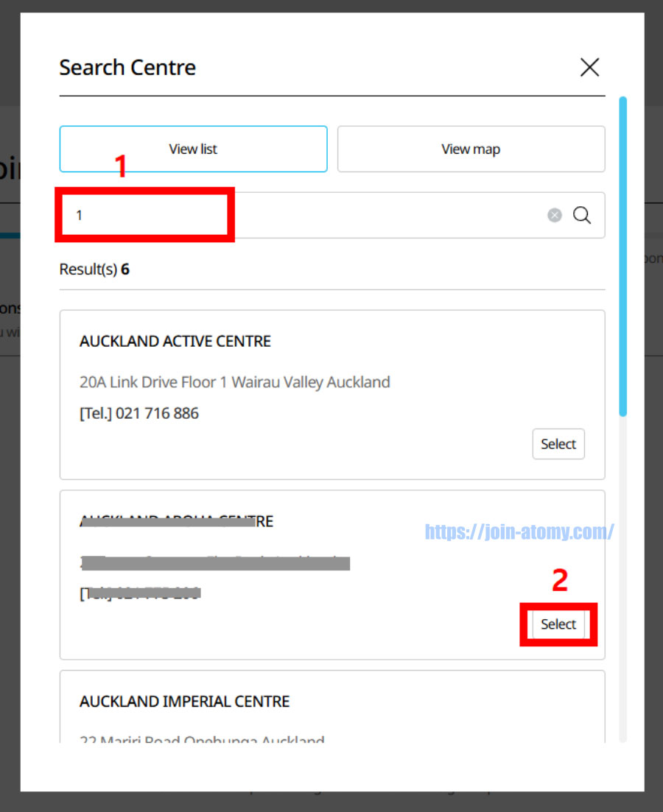Switch to the View map tab
The image size is (663, 812).
tap(471, 149)
